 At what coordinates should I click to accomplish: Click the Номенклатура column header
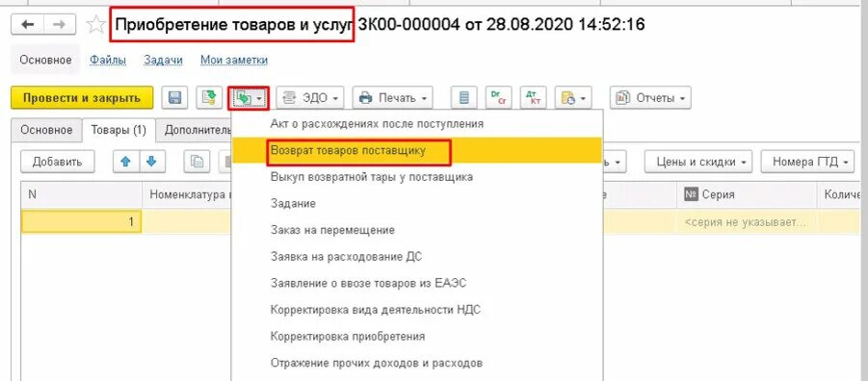188,194
